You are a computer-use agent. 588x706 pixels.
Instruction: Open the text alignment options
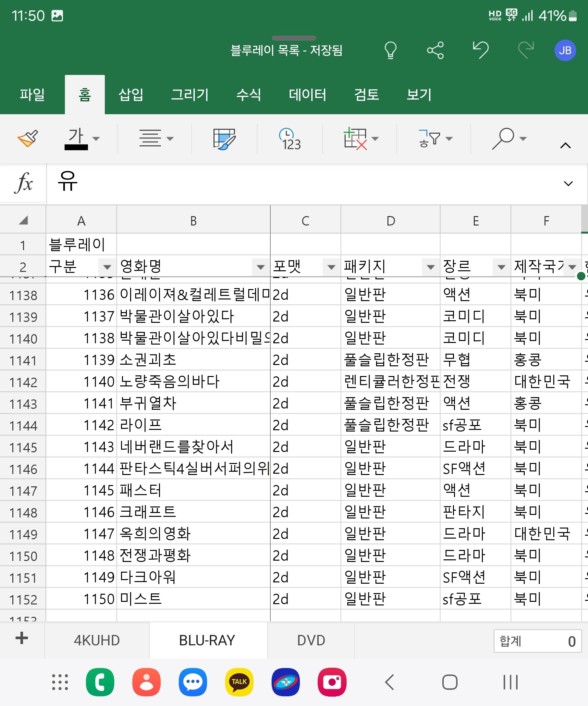(x=156, y=139)
